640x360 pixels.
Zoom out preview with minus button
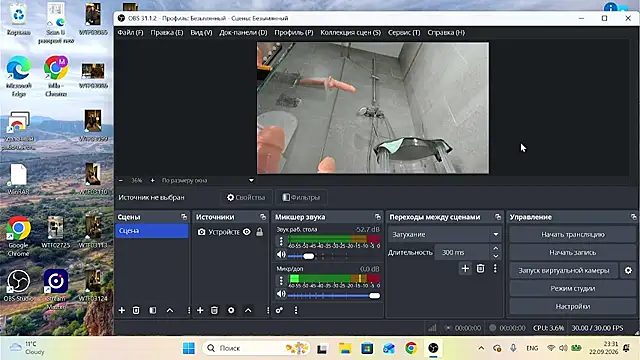121,180
